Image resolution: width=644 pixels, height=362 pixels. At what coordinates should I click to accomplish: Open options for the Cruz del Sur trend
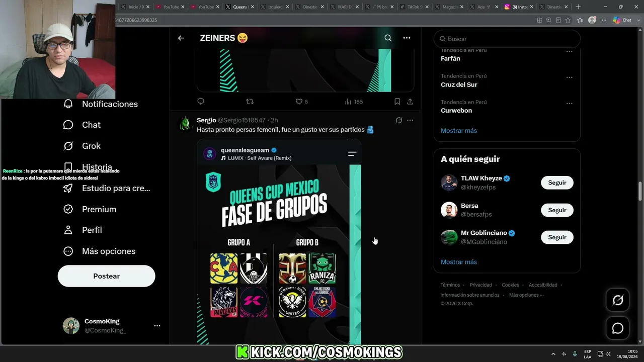(x=570, y=77)
